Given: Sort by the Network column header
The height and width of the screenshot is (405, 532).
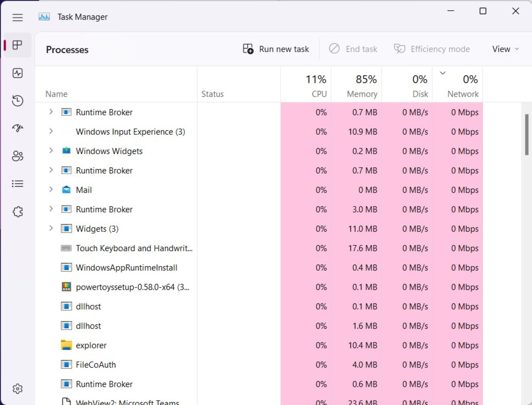Looking at the screenshot, I should coord(458,85).
